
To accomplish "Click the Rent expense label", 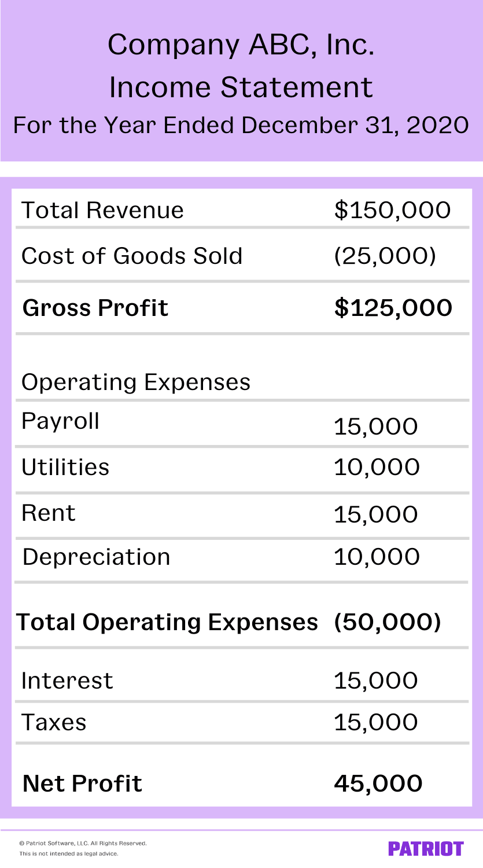I will pyautogui.click(x=49, y=513).
